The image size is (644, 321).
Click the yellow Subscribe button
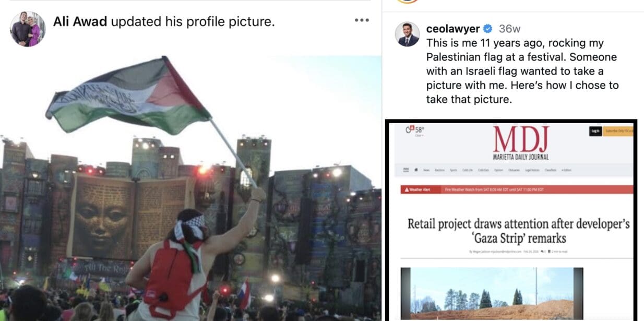click(x=618, y=132)
